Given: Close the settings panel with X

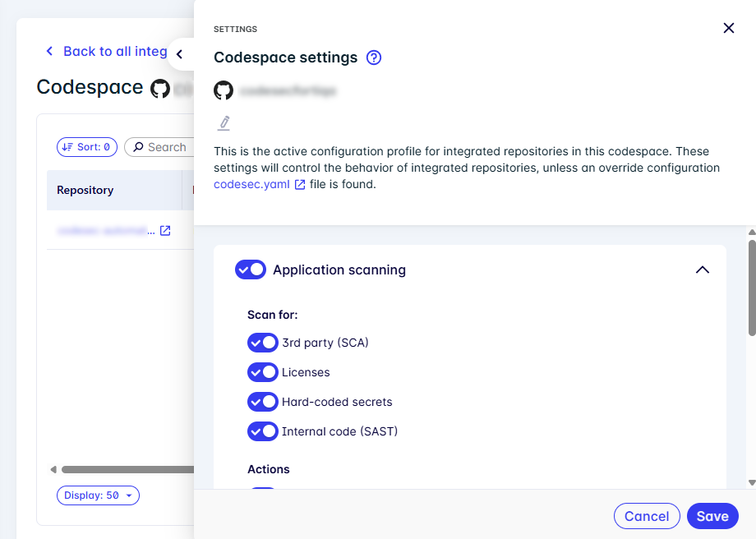Looking at the screenshot, I should coord(728,28).
